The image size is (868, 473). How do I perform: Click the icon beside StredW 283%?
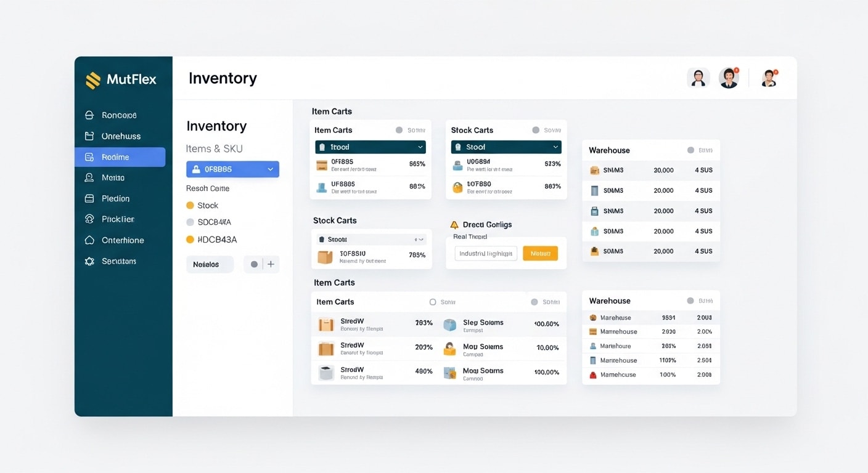[325, 325]
